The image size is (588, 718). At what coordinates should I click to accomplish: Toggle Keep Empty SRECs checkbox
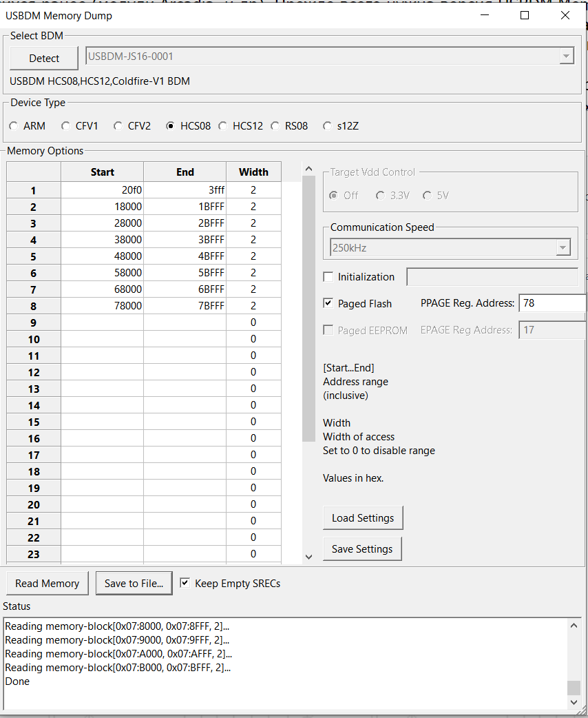[x=185, y=583]
